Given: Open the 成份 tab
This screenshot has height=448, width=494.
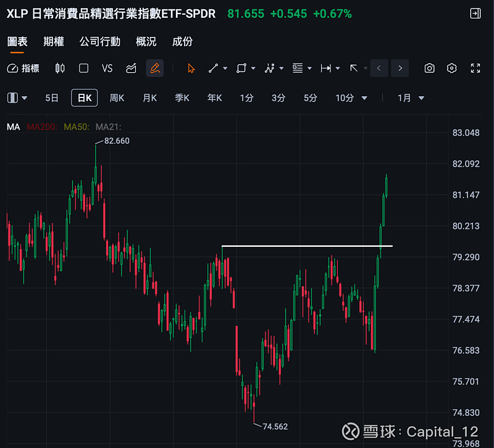Looking at the screenshot, I should [182, 41].
